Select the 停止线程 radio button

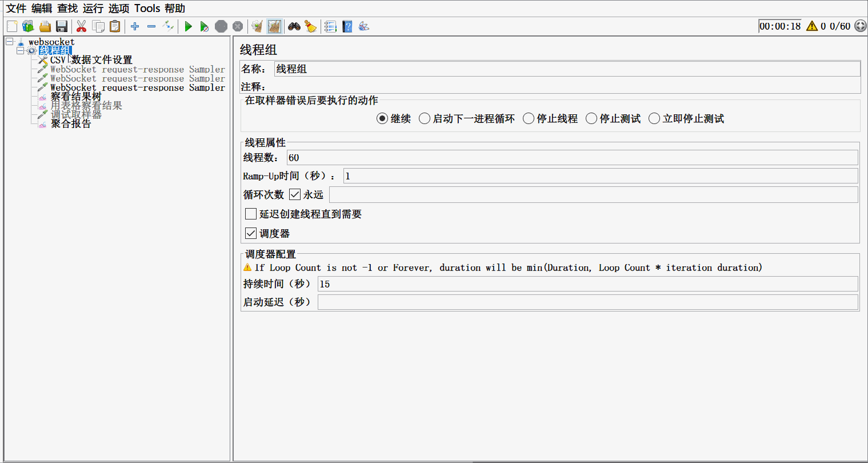pos(529,118)
